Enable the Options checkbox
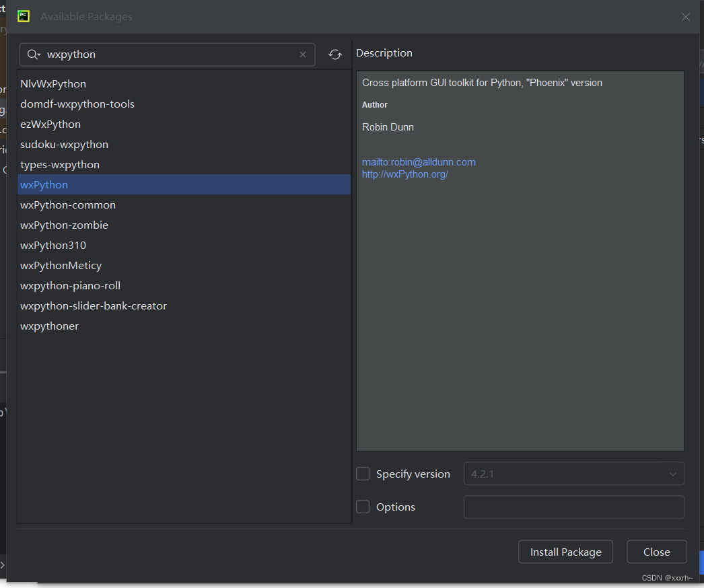Viewport: 704px width, 588px height. 362,507
